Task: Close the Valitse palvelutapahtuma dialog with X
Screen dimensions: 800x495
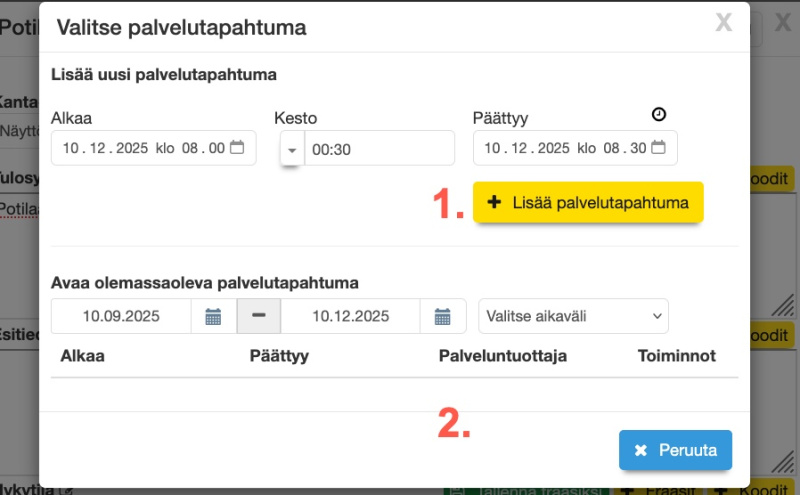Action: click(x=724, y=24)
